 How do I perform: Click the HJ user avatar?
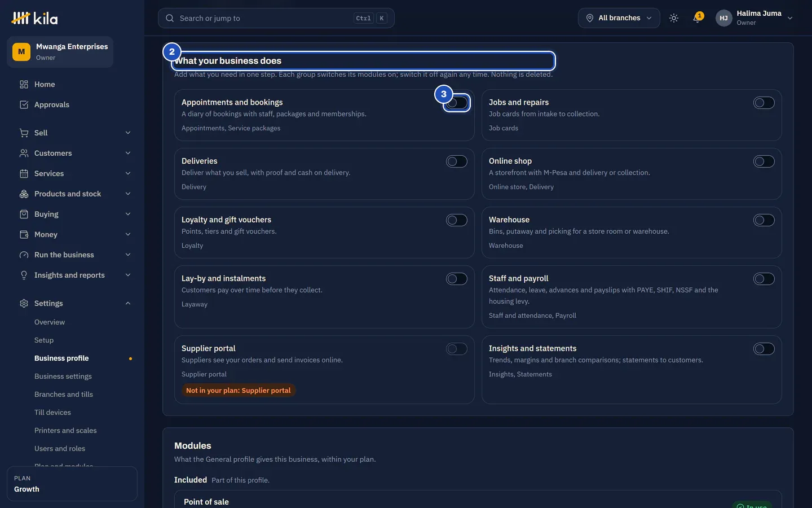[x=723, y=18]
